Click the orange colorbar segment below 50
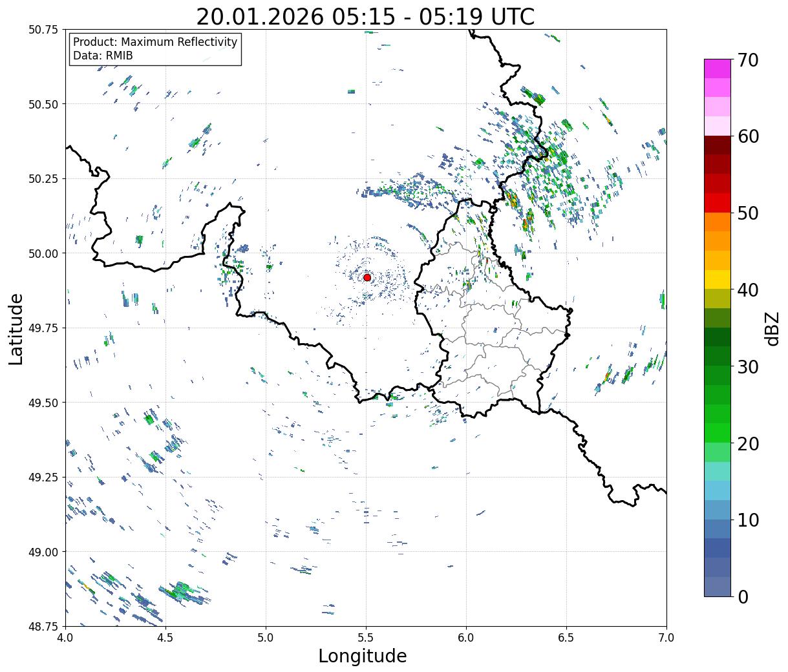The width and height of the screenshot is (788, 672). (x=718, y=222)
